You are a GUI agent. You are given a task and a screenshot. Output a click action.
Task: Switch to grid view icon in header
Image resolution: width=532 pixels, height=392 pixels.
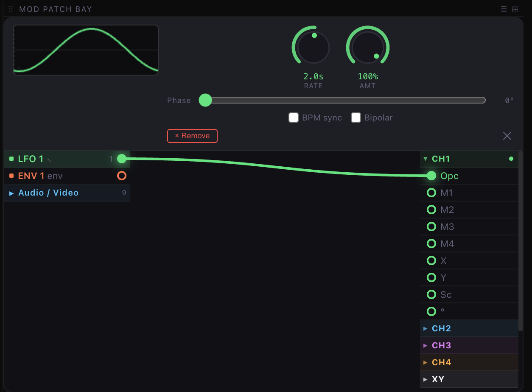pyautogui.click(x=515, y=9)
